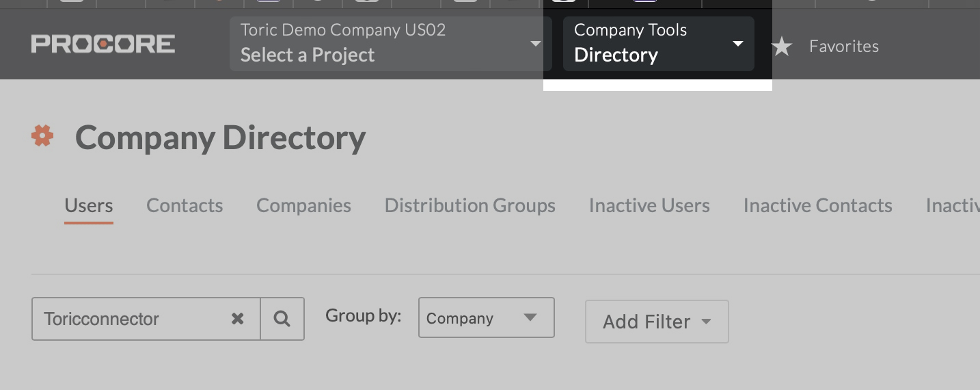The height and width of the screenshot is (390, 980).
Task: Open the Group by Company dropdown
Action: [x=487, y=317]
